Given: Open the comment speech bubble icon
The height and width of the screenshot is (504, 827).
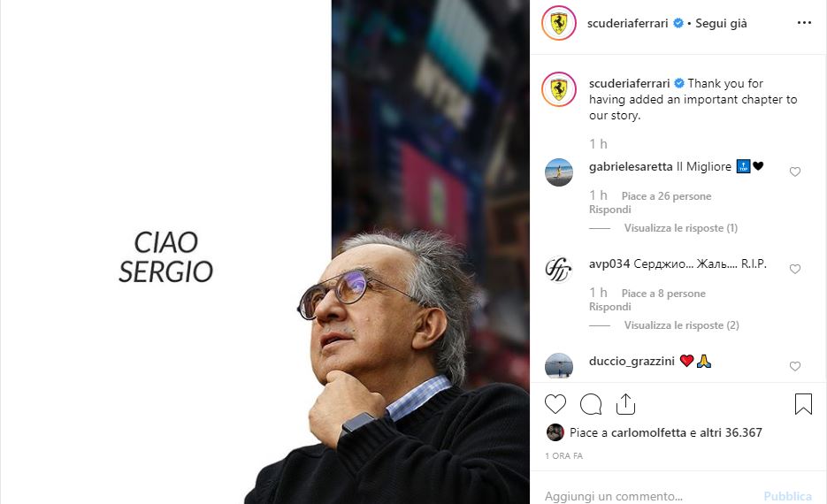Looking at the screenshot, I should (591, 404).
